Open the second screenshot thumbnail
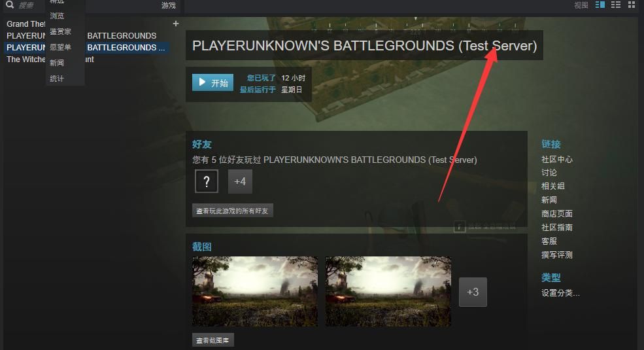 (388, 292)
